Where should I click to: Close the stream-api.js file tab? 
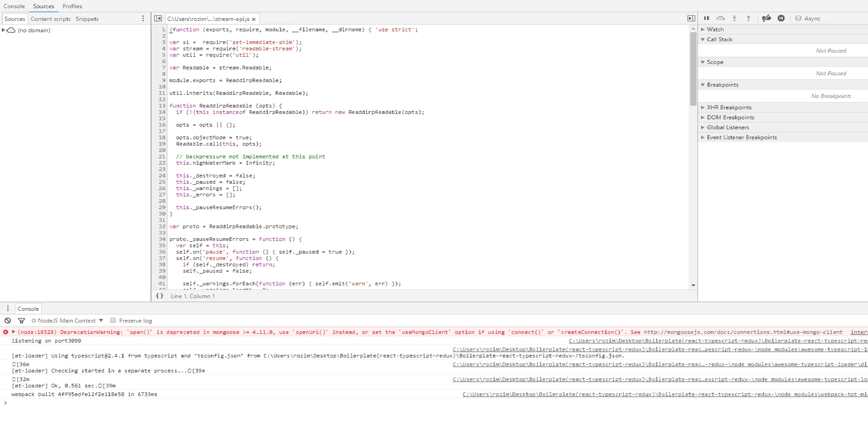[254, 19]
